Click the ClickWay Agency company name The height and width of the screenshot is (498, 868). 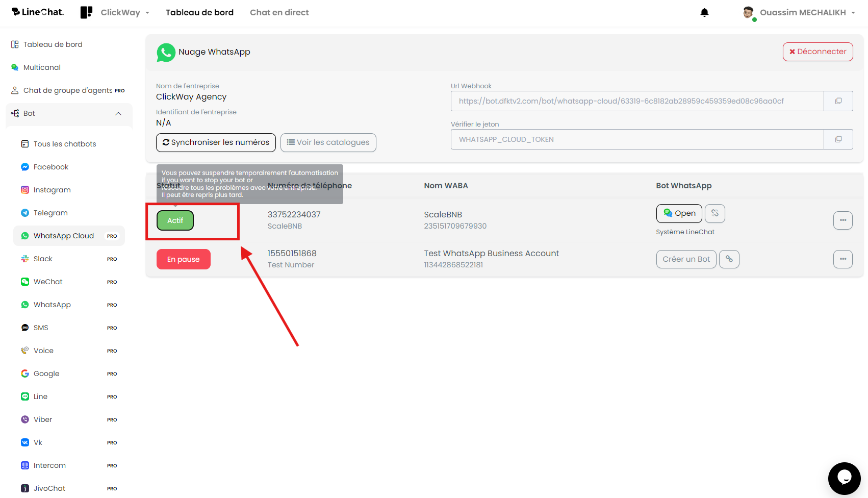tap(191, 97)
